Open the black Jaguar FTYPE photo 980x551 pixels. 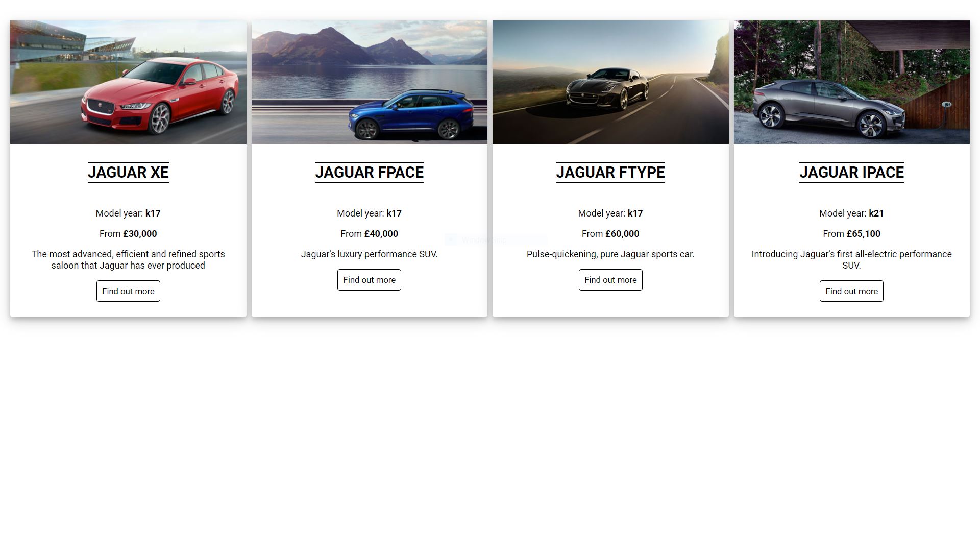610,82
